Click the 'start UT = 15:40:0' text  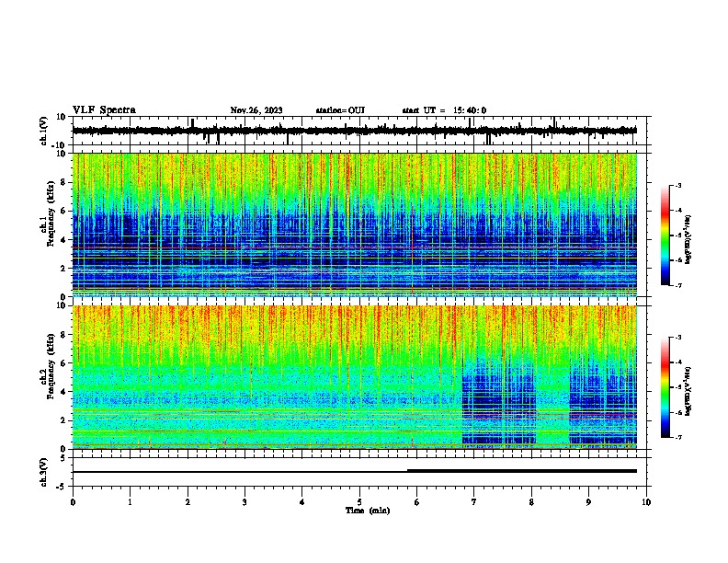coord(444,110)
